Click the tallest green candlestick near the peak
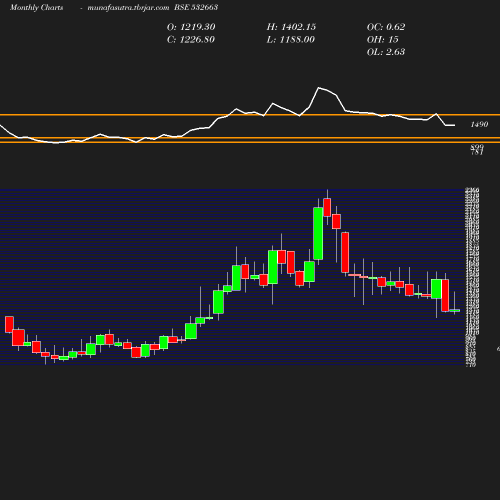 (318, 233)
